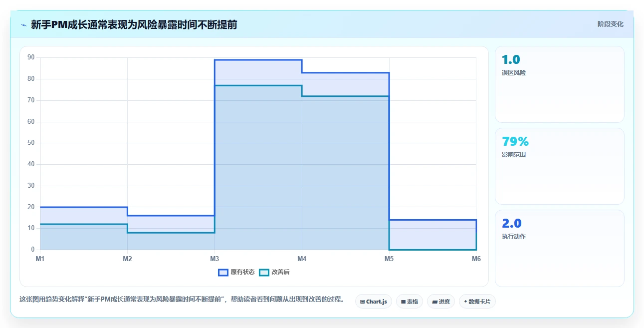Click the 进度 chip icon
Image resolution: width=644 pixels, height=328 pixels.
(x=434, y=302)
